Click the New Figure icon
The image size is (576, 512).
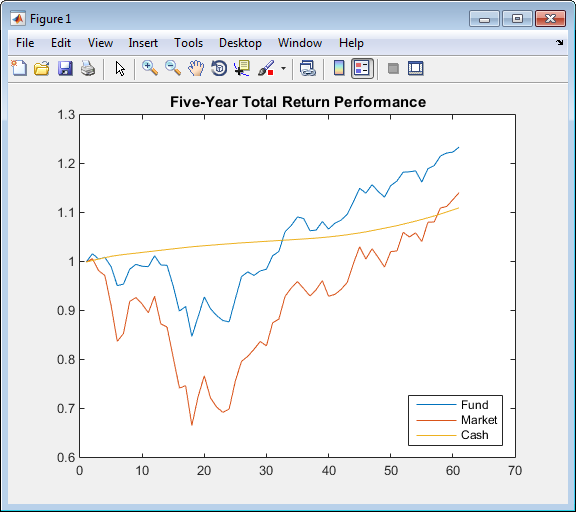pos(19,68)
